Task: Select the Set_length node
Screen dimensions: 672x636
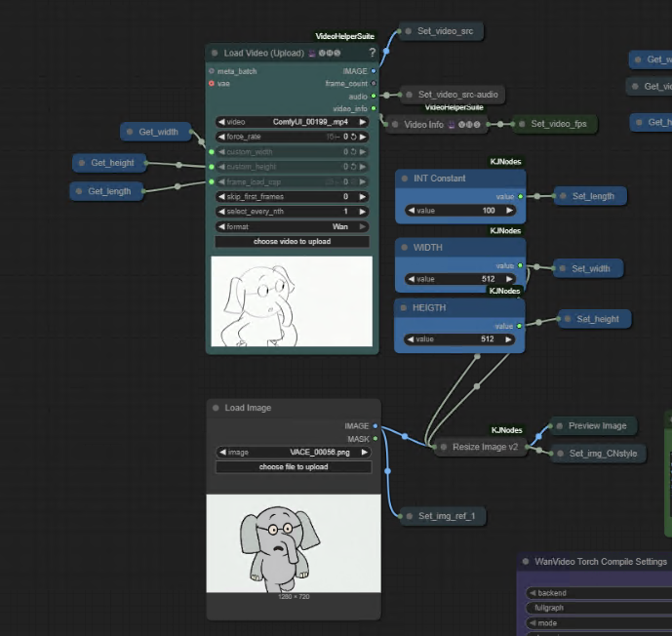Action: pyautogui.click(x=590, y=196)
